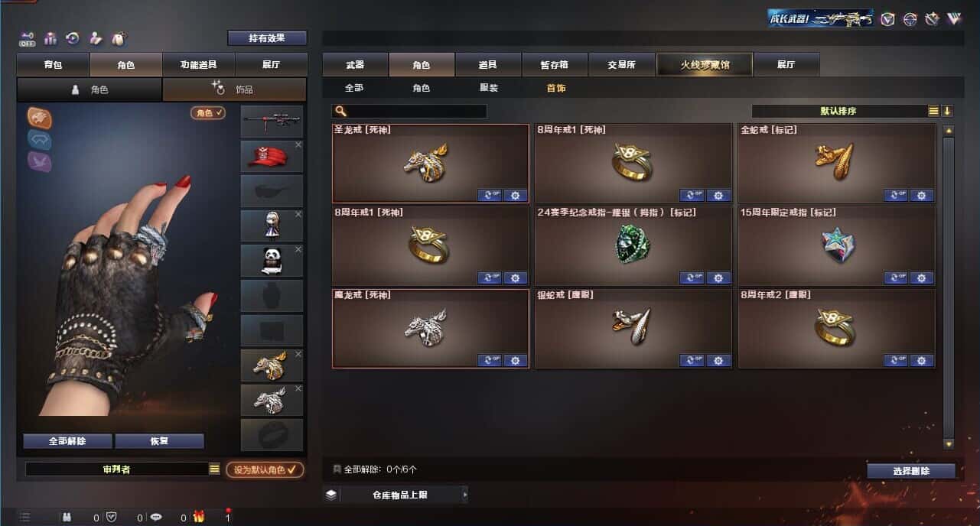Remove the red cap from its equipment slot
Image resolution: width=980 pixels, height=526 pixels.
tap(298, 144)
